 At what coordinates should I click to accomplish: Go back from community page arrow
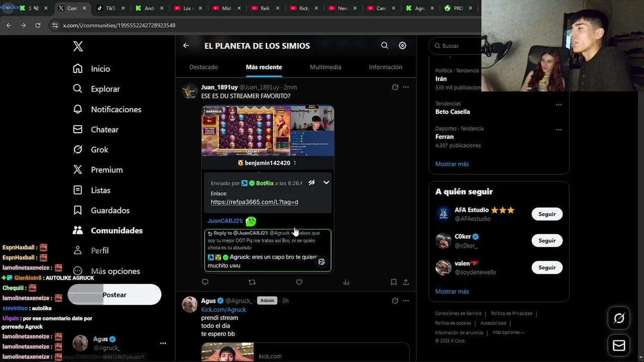pos(186,45)
